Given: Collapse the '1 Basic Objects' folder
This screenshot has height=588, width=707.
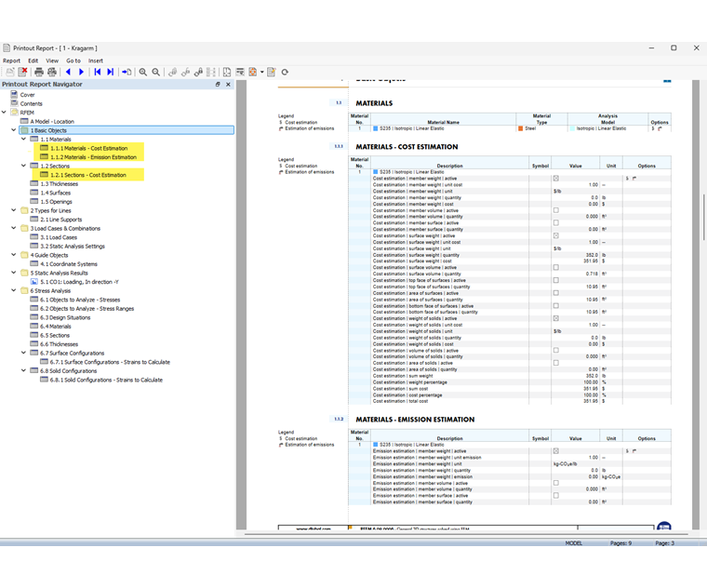Looking at the screenshot, I should pyautogui.click(x=14, y=130).
